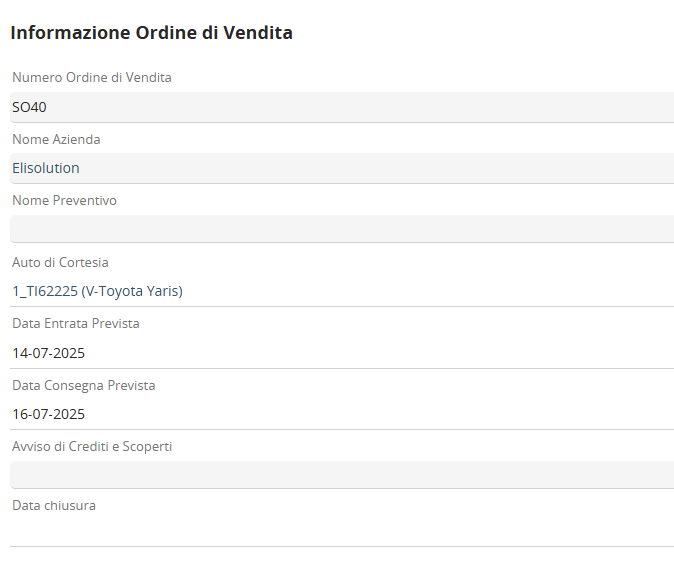Click the Numero Ordine di Vendita label
Screen dimensions: 674x569
(92, 77)
